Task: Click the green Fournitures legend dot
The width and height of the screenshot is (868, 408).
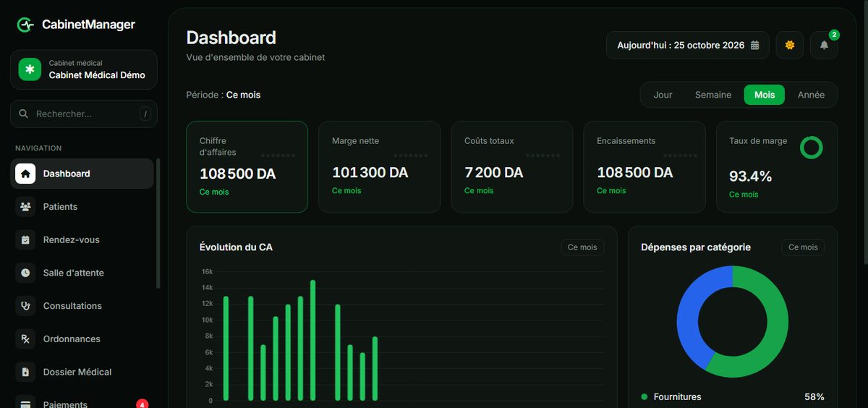Action: tap(644, 397)
